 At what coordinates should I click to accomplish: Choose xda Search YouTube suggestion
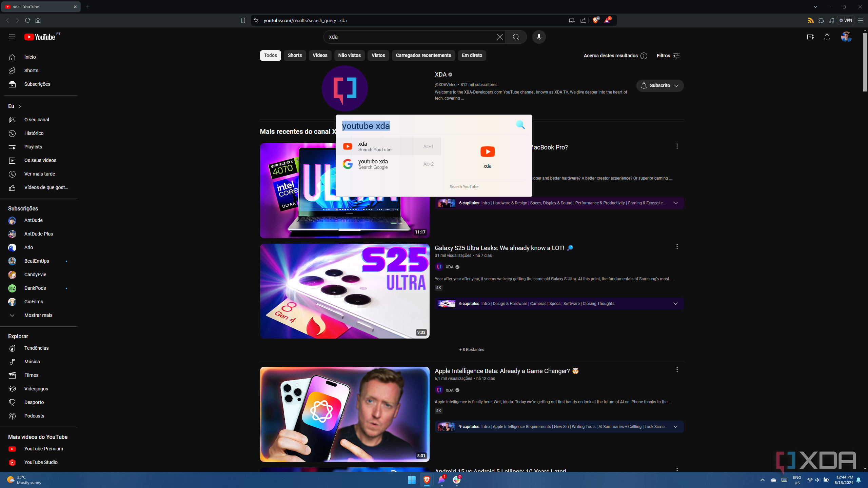389,146
